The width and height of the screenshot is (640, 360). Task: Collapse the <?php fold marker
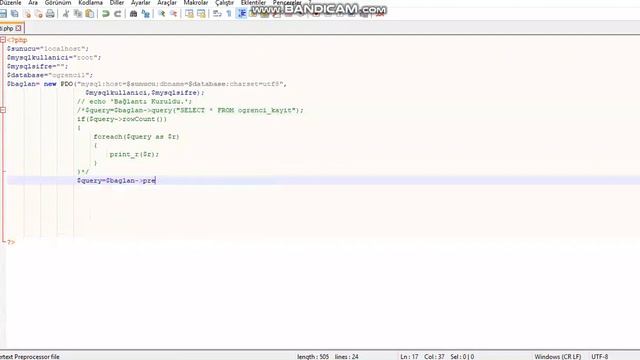3,40
